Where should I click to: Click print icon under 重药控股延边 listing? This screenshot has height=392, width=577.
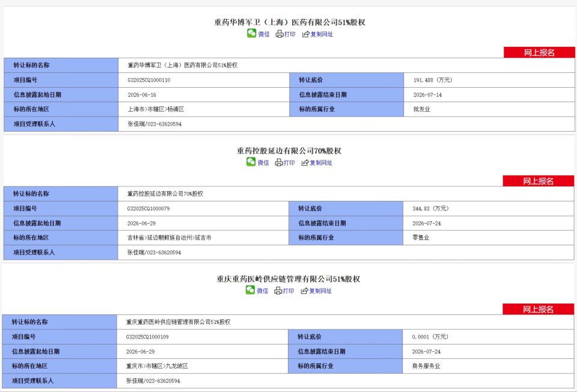279,163
